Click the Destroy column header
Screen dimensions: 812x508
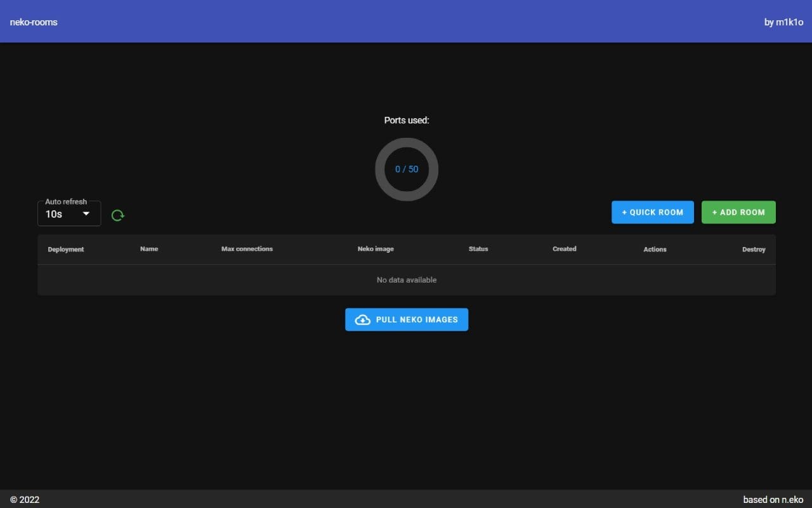(x=754, y=250)
